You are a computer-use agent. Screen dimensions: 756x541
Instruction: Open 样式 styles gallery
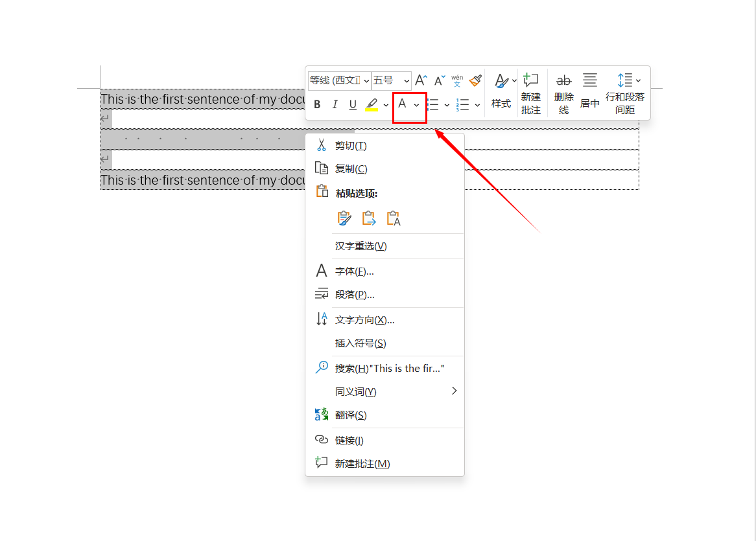click(501, 91)
